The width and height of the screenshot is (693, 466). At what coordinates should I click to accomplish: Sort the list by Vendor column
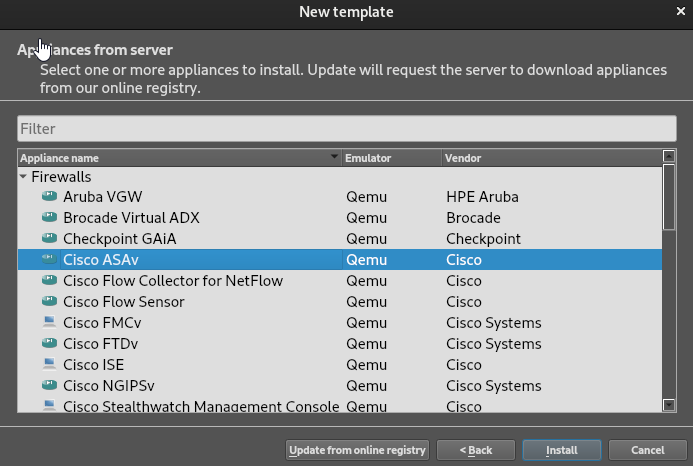point(552,158)
